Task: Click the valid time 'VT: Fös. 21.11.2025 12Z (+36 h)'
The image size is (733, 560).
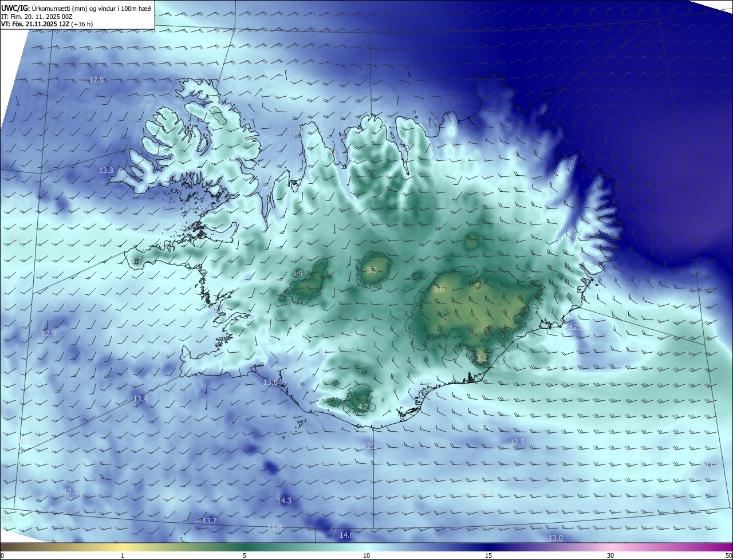Action: coord(47,24)
